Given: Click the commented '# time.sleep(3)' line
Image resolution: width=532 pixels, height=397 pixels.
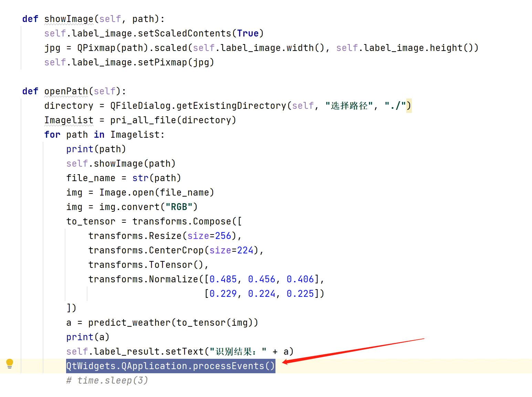Looking at the screenshot, I should point(107,380).
